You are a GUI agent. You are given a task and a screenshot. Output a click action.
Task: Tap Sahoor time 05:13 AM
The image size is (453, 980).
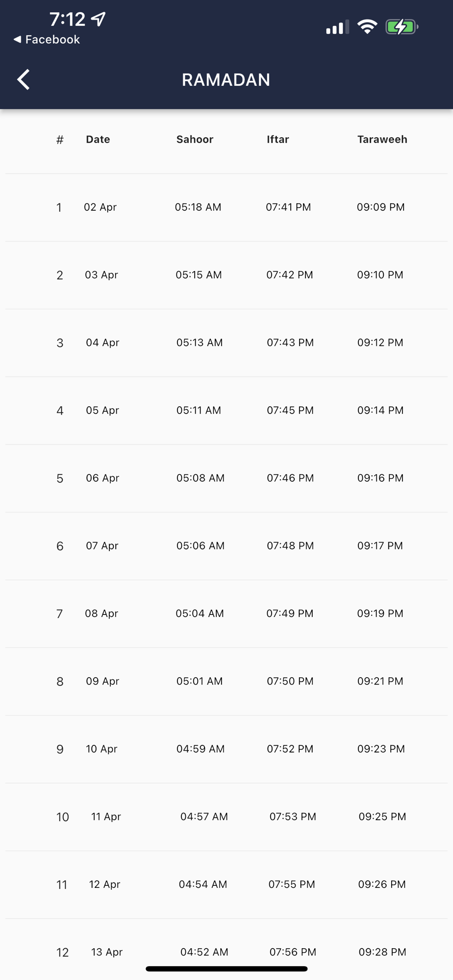(200, 343)
